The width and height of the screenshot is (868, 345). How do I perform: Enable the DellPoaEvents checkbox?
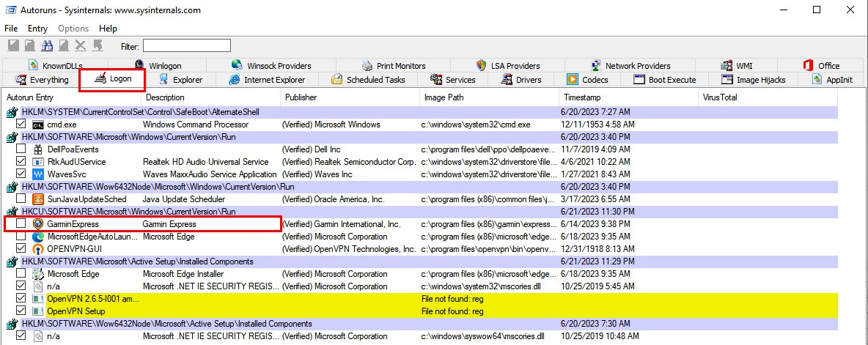[x=21, y=149]
